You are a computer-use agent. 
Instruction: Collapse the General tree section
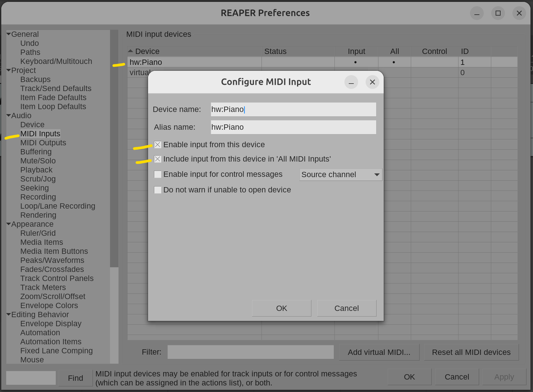point(8,34)
